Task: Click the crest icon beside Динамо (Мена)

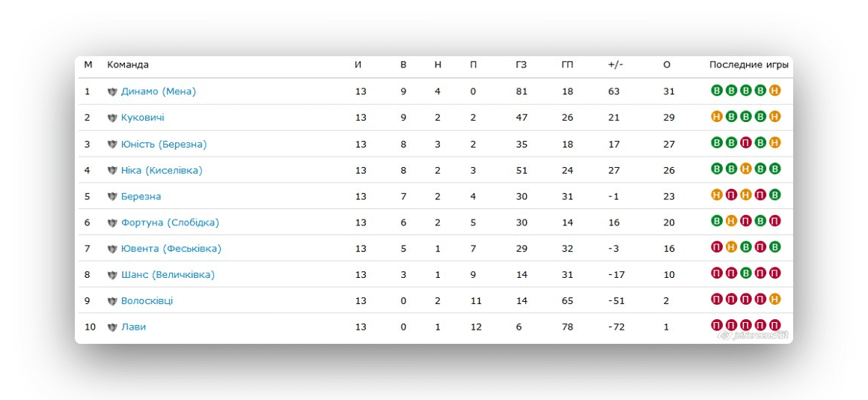Action: pyautogui.click(x=112, y=92)
